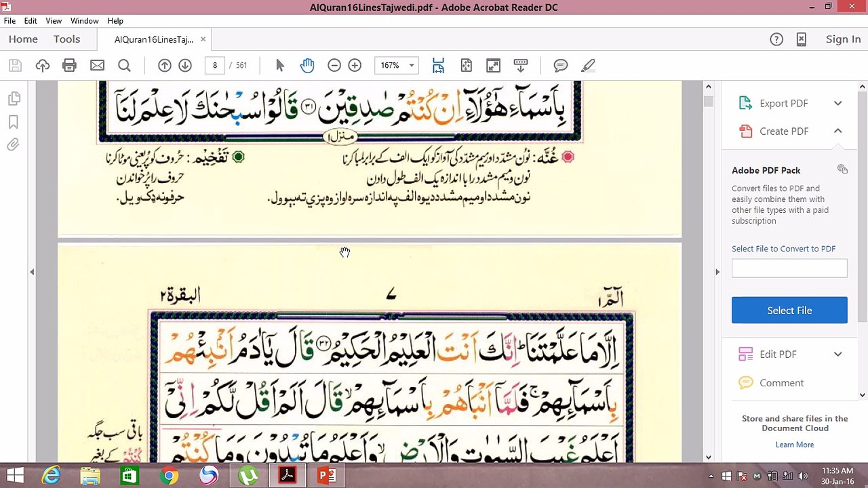Print the document using the printer icon
The image size is (868, 488).
click(x=69, y=65)
